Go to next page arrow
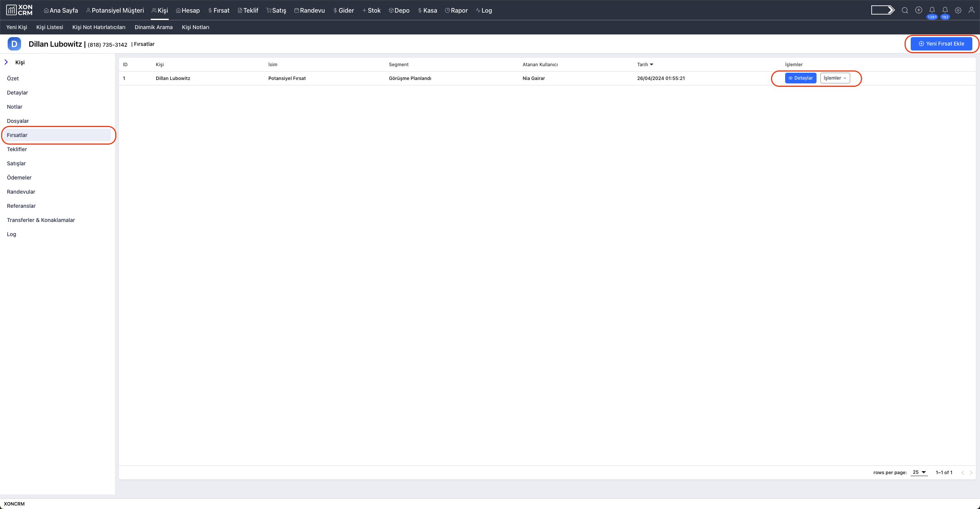This screenshot has height=509, width=980. [x=971, y=473]
